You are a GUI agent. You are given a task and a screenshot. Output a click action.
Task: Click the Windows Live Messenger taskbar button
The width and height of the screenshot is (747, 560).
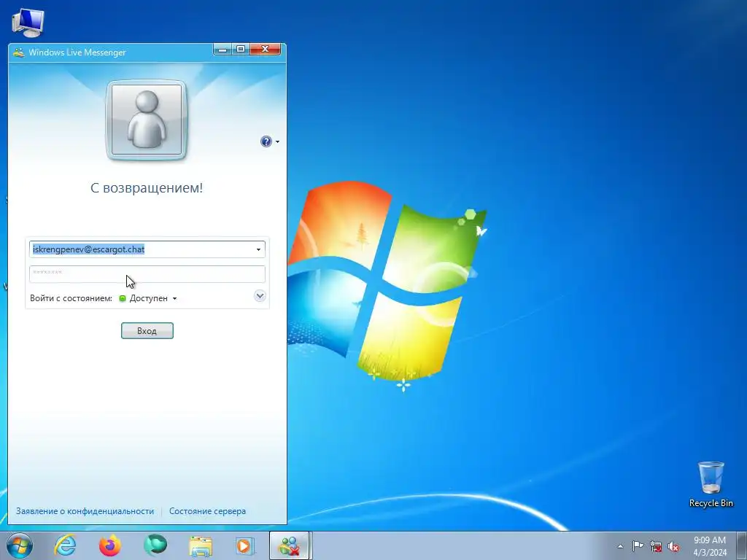point(290,545)
